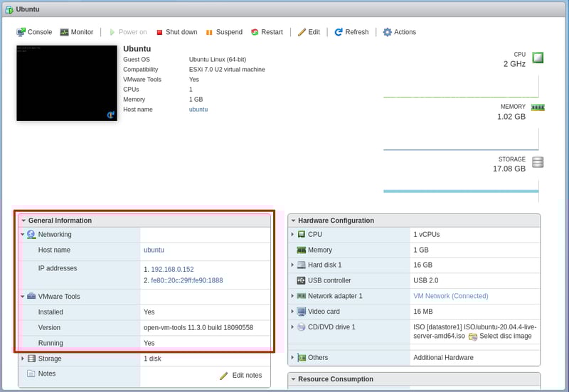This screenshot has width=569, height=392.
Task: Collapse the Networking section
Action: point(23,235)
